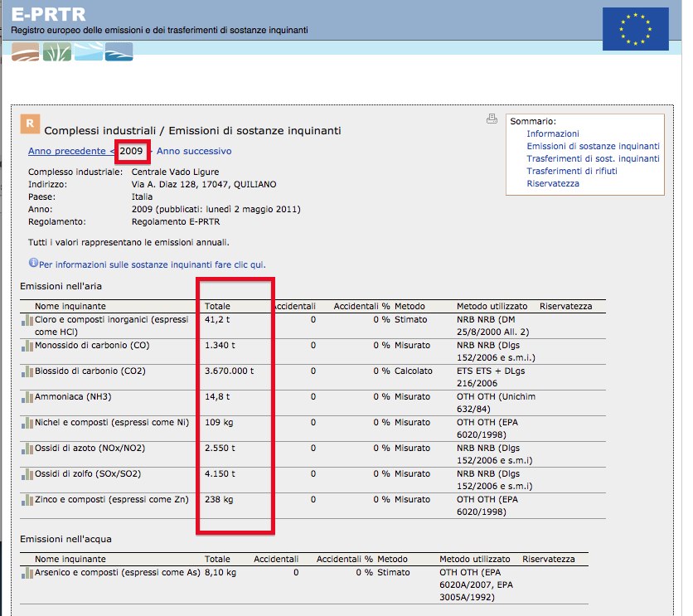Click the light blue air icon in header
The height and width of the screenshot is (616, 693).
click(88, 52)
